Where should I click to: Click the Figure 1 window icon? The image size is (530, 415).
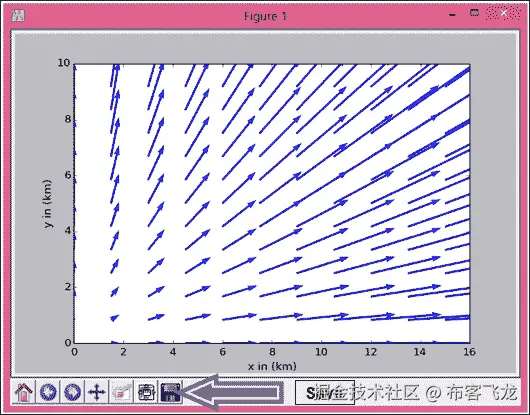pos(18,15)
